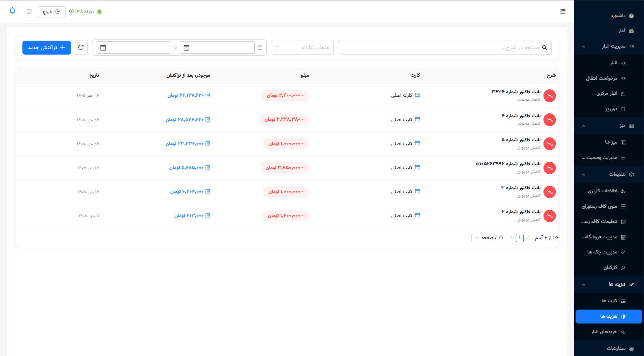Viewport: 644px width, 356px height.
Task: Select page 1 in pagination
Action: click(x=520, y=238)
